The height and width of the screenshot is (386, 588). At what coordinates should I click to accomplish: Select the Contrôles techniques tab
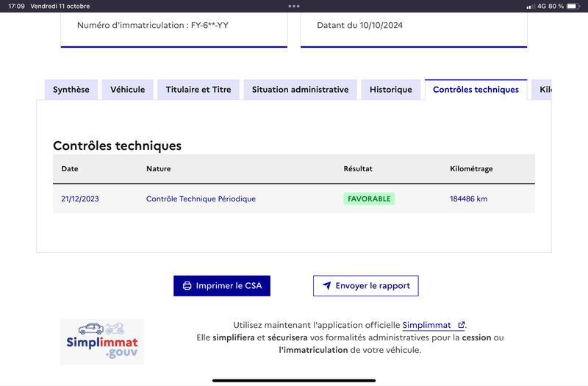pyautogui.click(x=476, y=90)
